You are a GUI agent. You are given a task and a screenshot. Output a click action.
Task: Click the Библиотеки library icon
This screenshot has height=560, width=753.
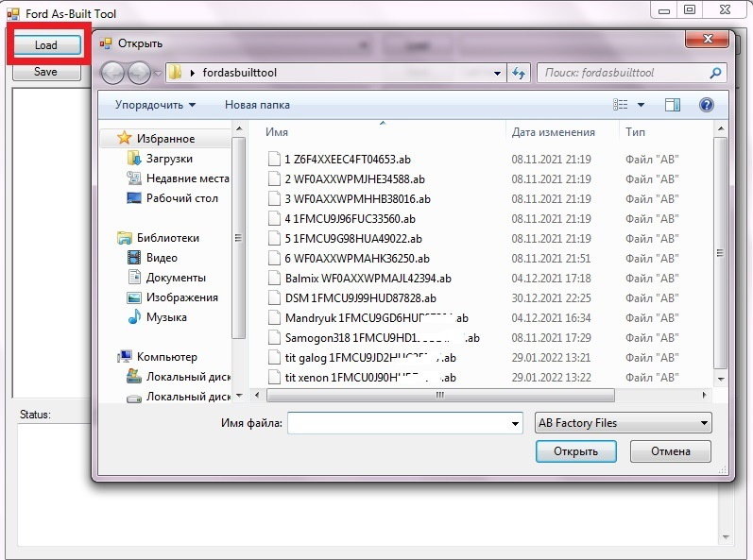coord(125,238)
